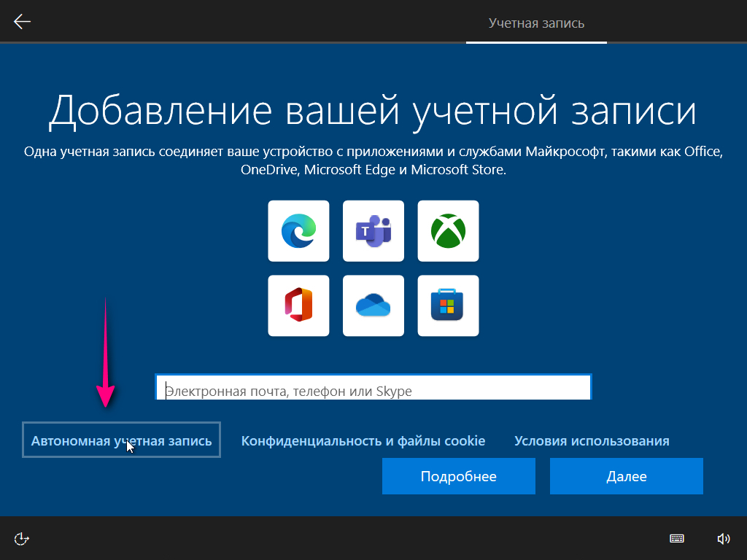The width and height of the screenshot is (747, 560).
Task: Click the Xbox icon tile
Action: click(x=448, y=231)
